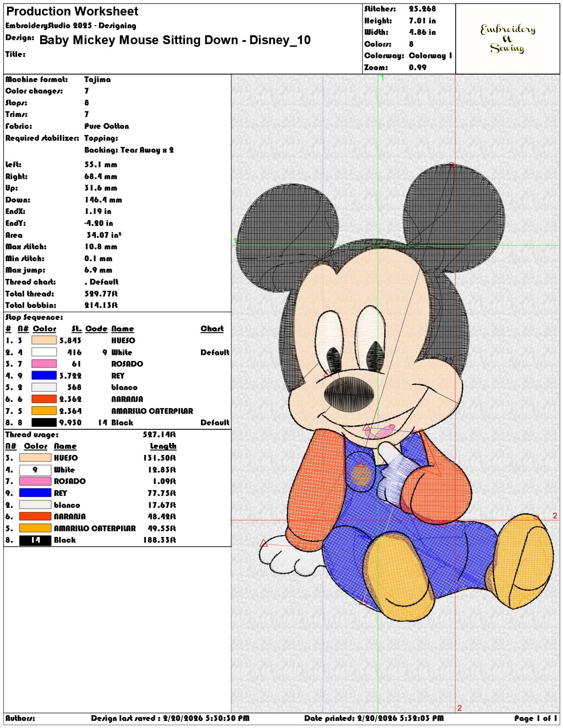Click 'Backing: Tear Away x 2' text
This screenshot has width=563, height=728.
[x=129, y=150]
